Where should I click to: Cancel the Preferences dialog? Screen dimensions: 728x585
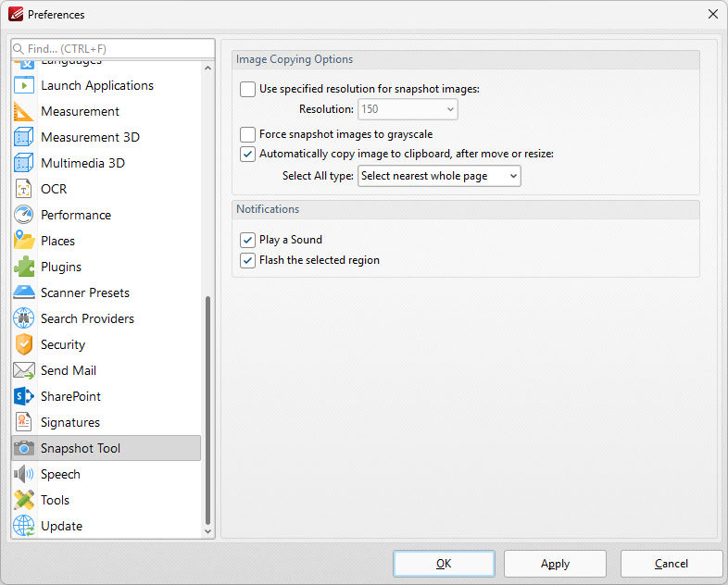click(672, 564)
